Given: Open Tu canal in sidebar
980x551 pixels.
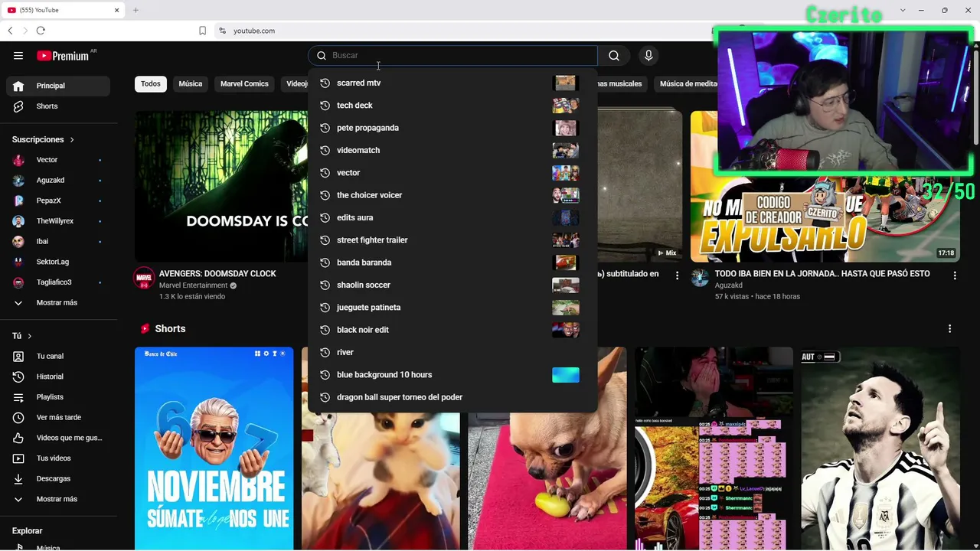Looking at the screenshot, I should (58, 356).
